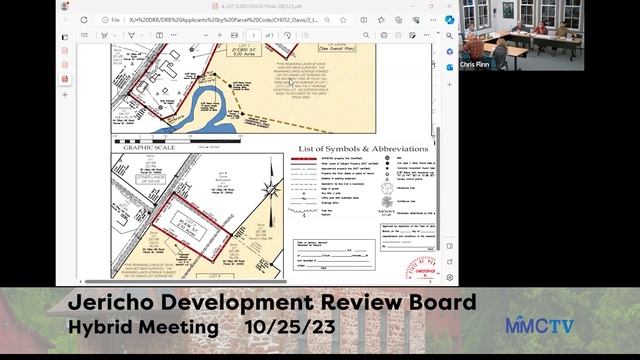Image resolution: width=640 pixels, height=360 pixels.
Task: Add a new sidebar app plus
Action: (x=449, y=84)
